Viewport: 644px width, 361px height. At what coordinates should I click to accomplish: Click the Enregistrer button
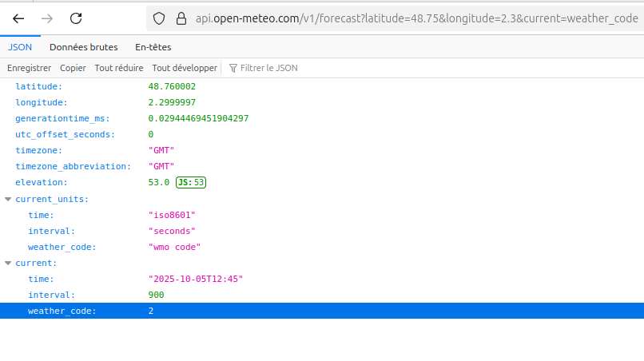click(x=29, y=69)
